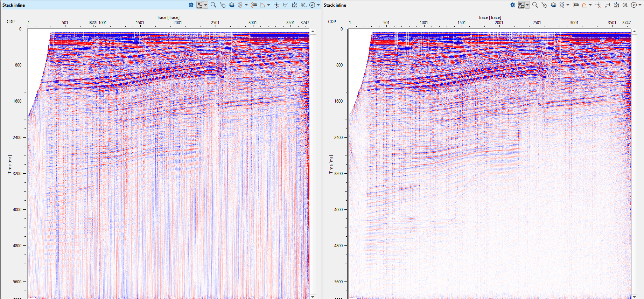
Task: Click wiggle trace display icon in right viewer
Action: pyautogui.click(x=561, y=5)
